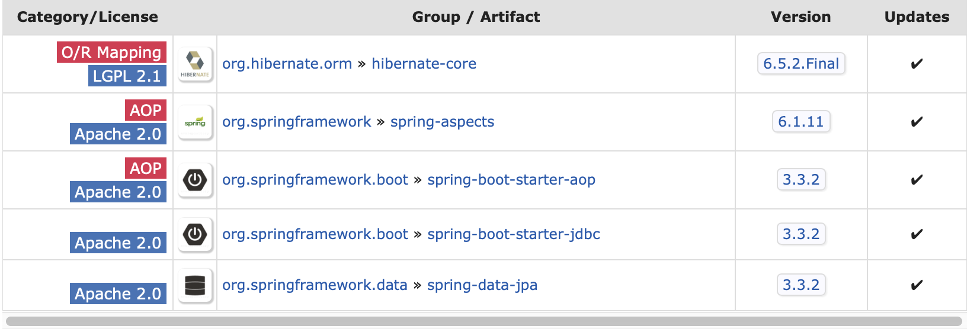The image size is (980, 329).
Task: Open the org.springframework.data group link
Action: [315, 285]
